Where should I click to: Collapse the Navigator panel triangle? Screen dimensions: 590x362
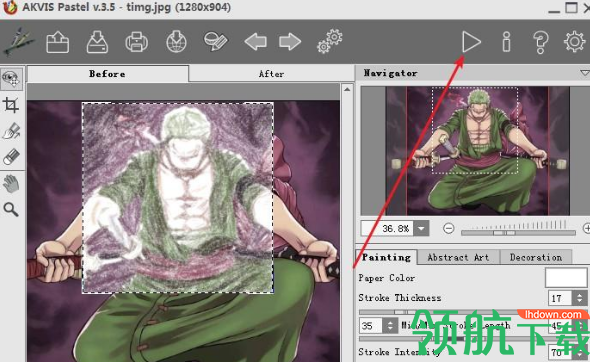(x=584, y=73)
